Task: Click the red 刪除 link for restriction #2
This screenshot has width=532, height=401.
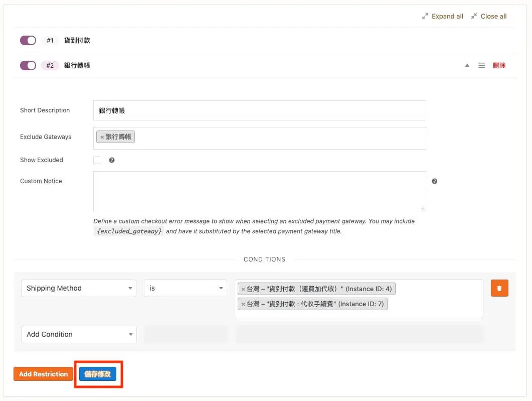Action: pos(499,65)
